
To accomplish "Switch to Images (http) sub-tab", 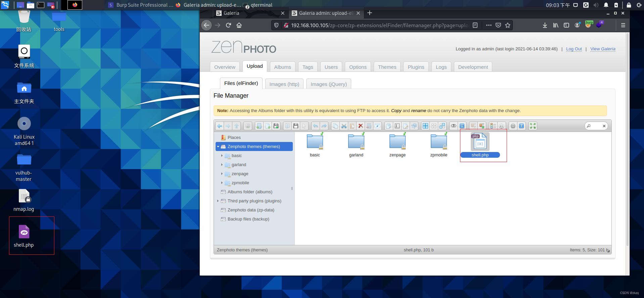I will 284,84.
